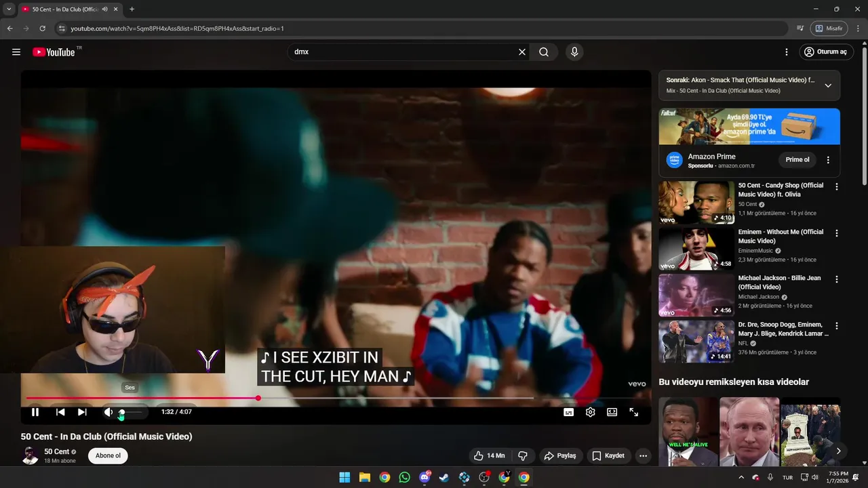This screenshot has height=488, width=868.
Task: Play the Billie Jean video thumbnail
Action: point(696,295)
